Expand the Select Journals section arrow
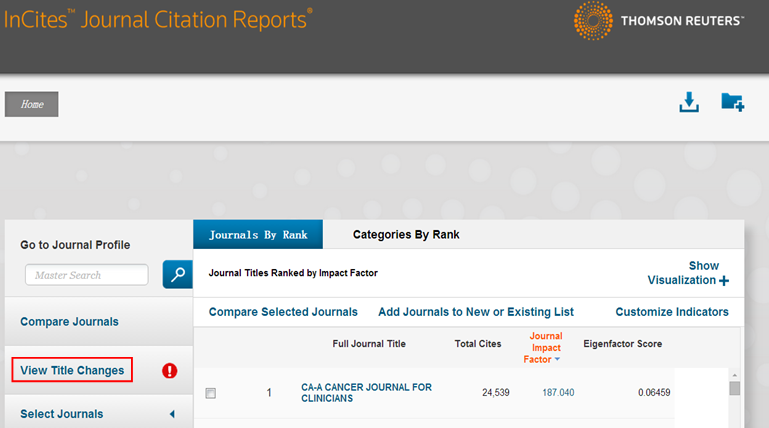Image resolution: width=769 pixels, height=428 pixels. [x=171, y=414]
